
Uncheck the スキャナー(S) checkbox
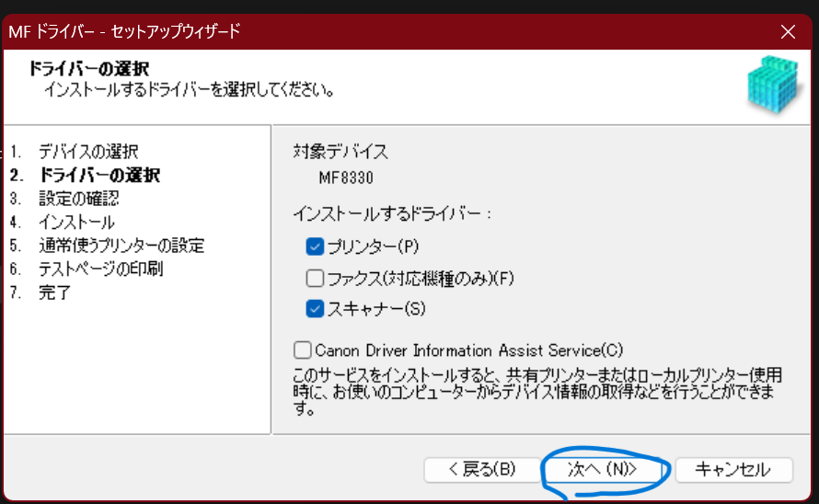point(316,309)
